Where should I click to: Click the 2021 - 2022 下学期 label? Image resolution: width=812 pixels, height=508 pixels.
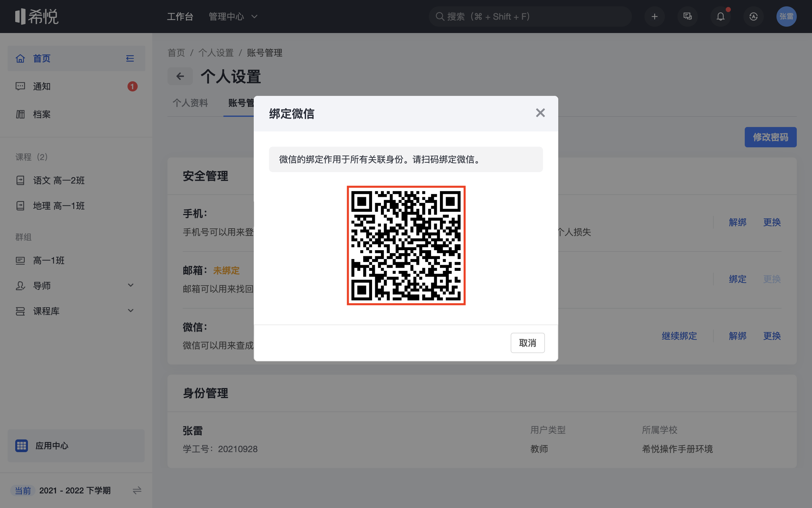(75, 491)
